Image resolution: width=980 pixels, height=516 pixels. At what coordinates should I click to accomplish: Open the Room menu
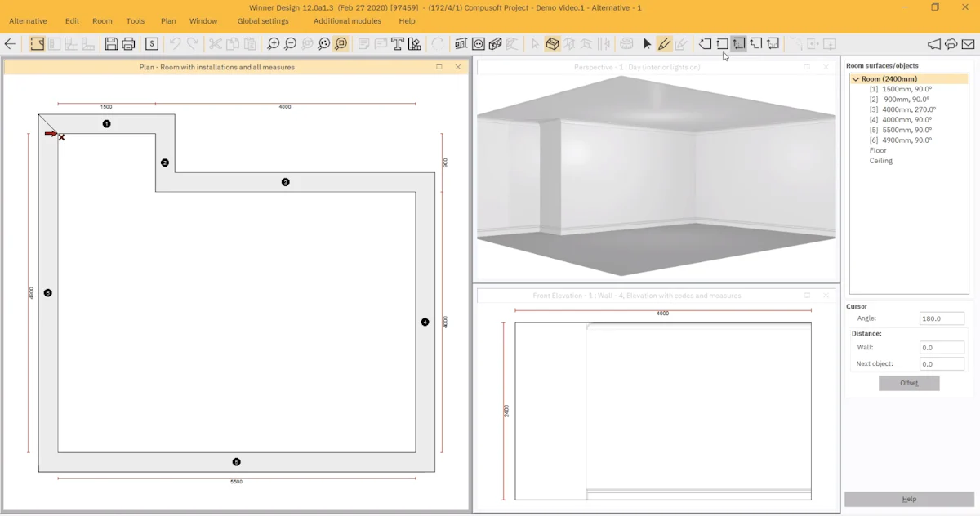point(102,21)
